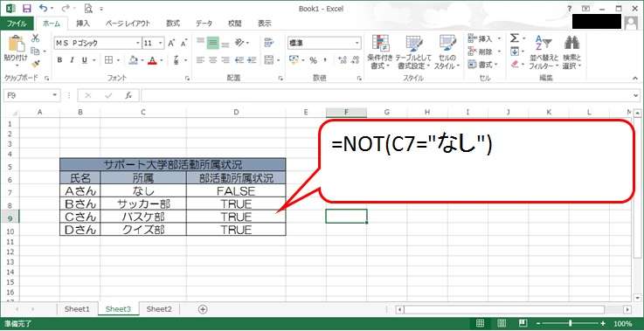
Task: Open Sort and Filter (並べ替えとフィルター)
Action: tap(544, 52)
